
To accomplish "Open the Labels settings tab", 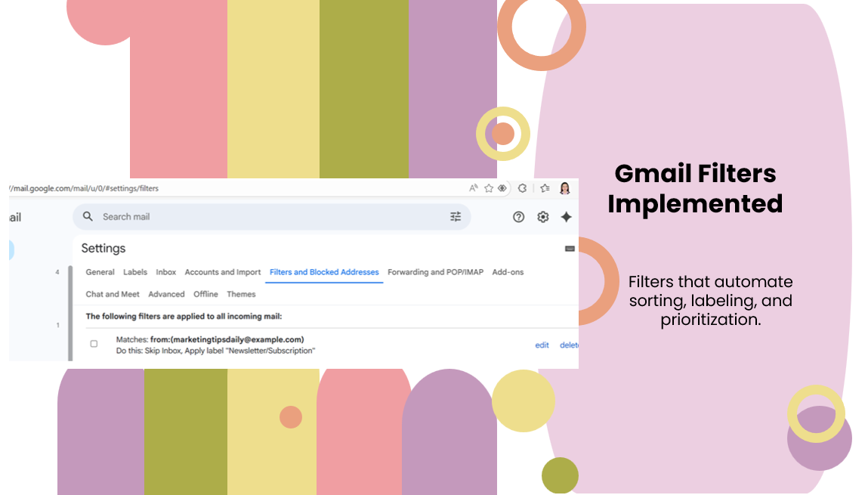I will click(135, 272).
